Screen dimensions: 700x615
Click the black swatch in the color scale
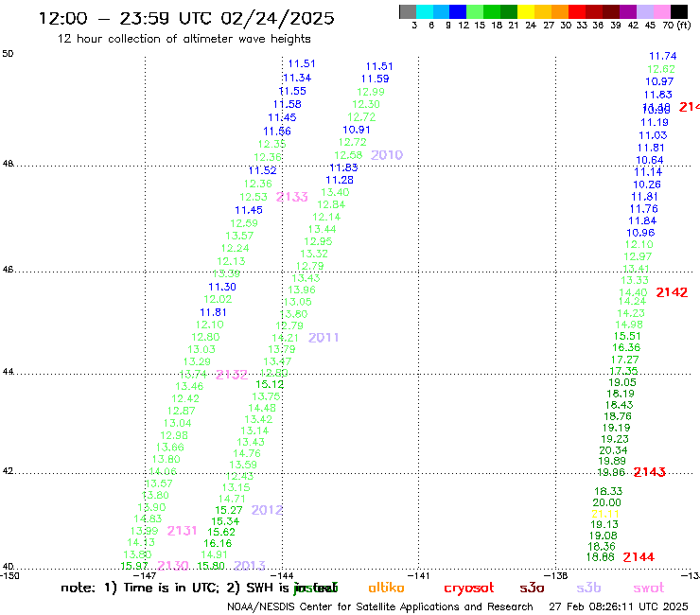click(679, 11)
